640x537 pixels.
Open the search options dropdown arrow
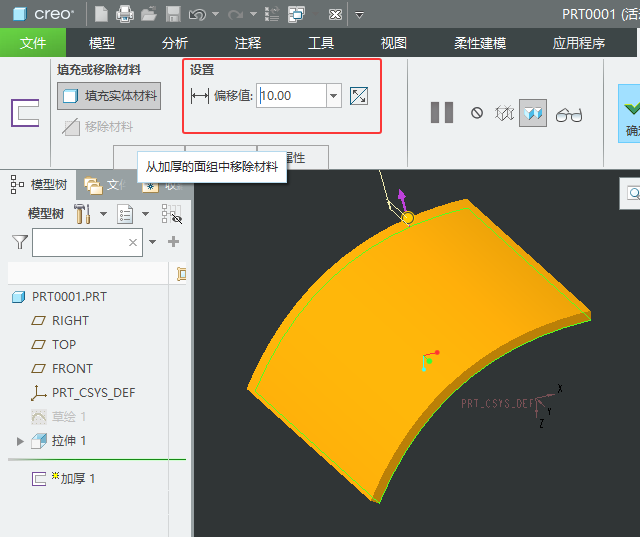[152, 242]
